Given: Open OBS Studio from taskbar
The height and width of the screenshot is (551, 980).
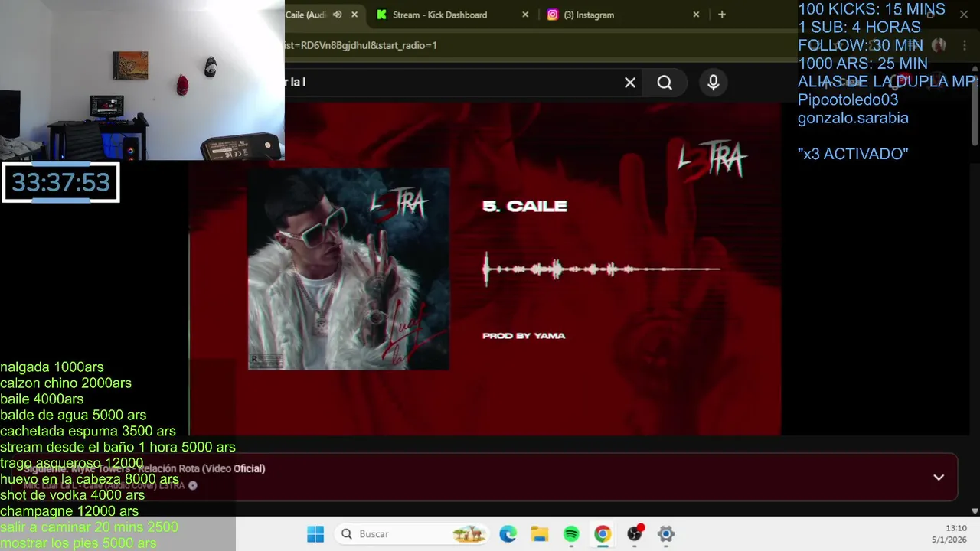Looking at the screenshot, I should click(x=635, y=534).
